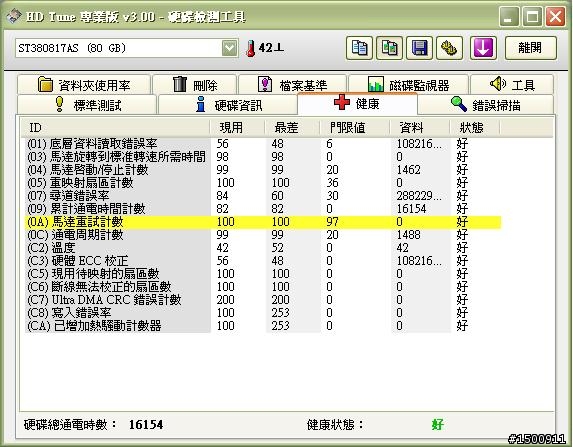Switch to the 資料夾使用率 tab
Image resolution: width=573 pixels, height=447 pixels.
pos(84,85)
